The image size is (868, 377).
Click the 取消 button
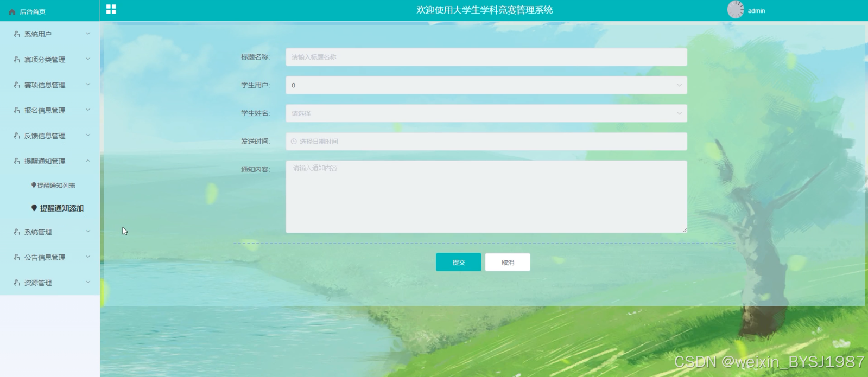coord(508,262)
